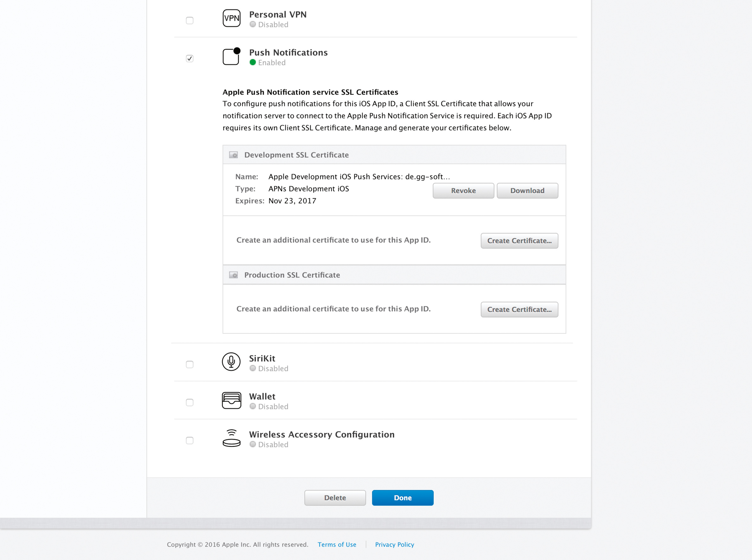This screenshot has height=560, width=752.
Task: Click the Development SSL Certificate icon
Action: tap(233, 155)
